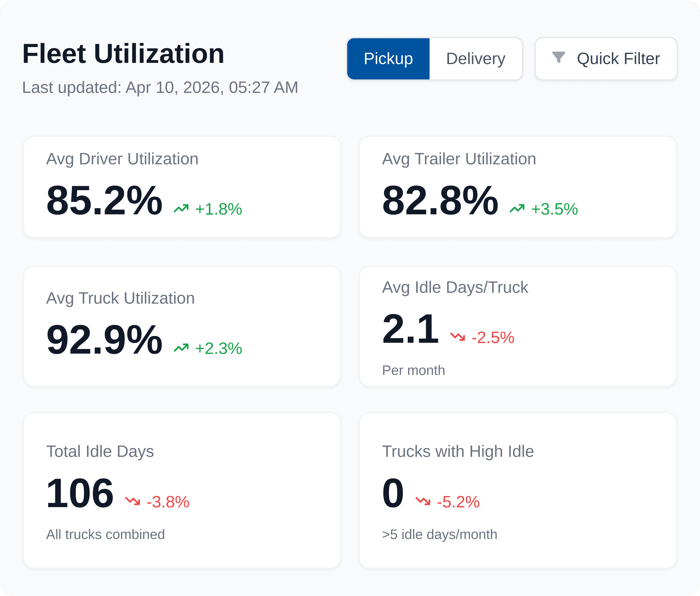Click the down-trend icon beside -5.2%
The width and height of the screenshot is (700, 596).
[423, 501]
